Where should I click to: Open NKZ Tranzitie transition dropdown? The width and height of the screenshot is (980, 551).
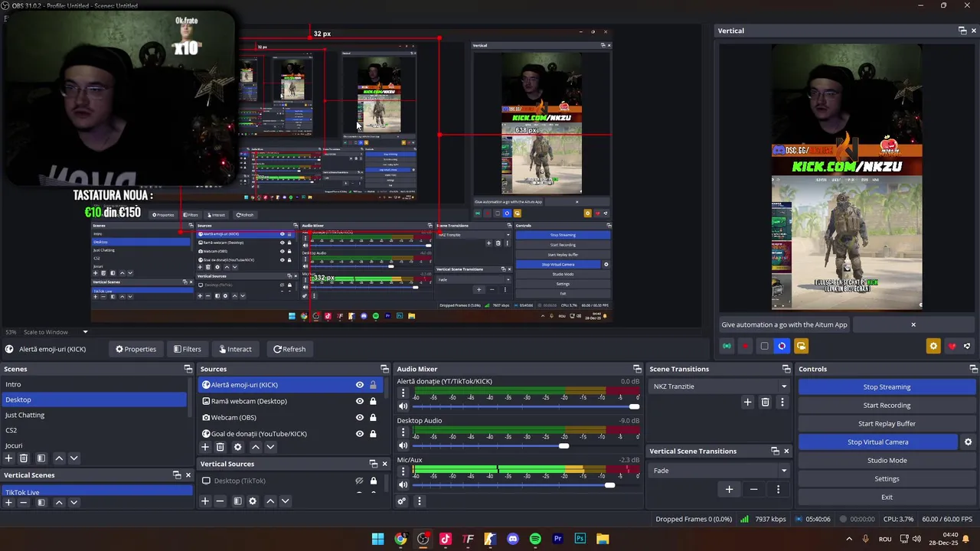click(x=718, y=386)
